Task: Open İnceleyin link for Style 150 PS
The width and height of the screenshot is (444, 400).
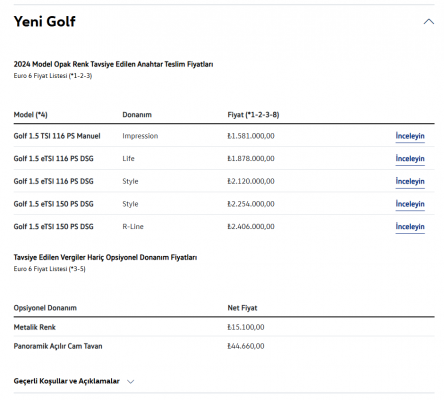Action: [x=410, y=204]
